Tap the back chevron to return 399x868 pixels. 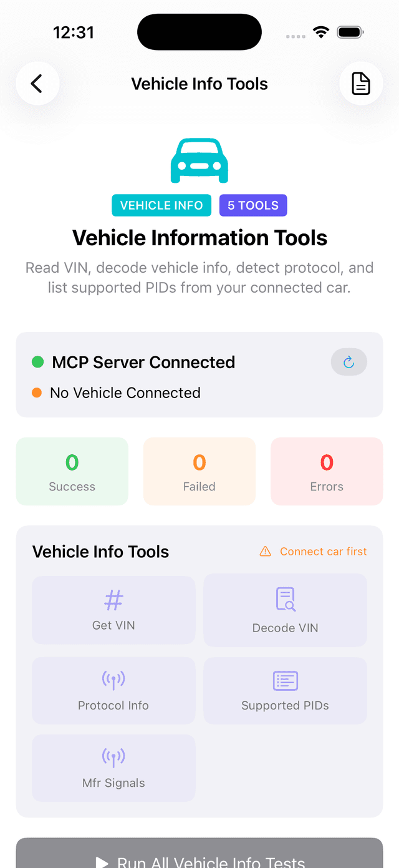37,83
